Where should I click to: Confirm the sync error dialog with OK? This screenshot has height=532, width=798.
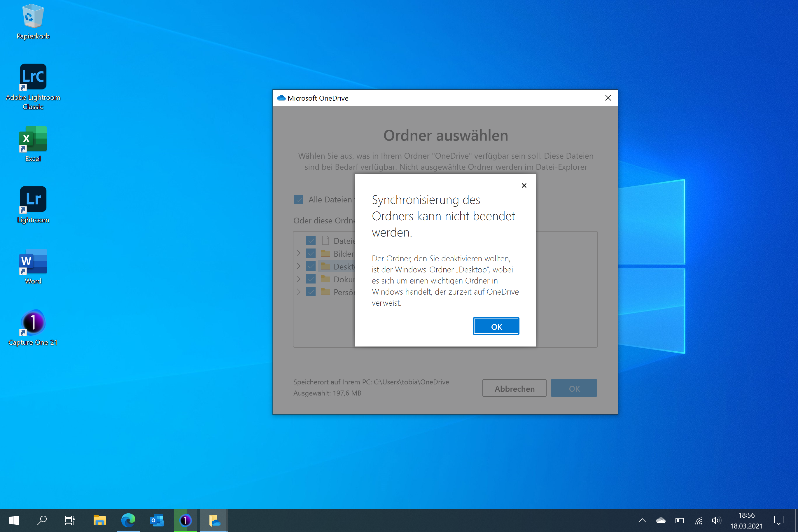click(x=496, y=326)
